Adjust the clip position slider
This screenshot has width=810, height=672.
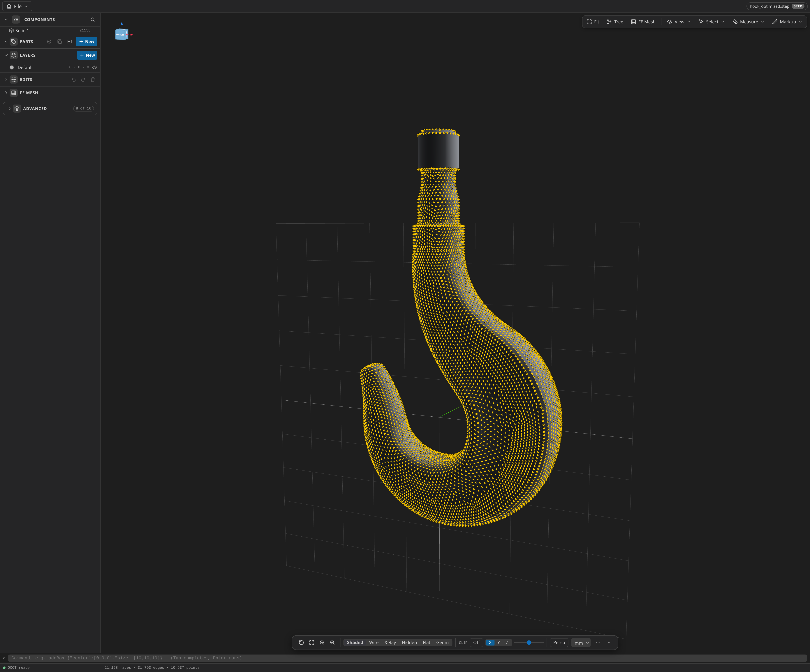[x=529, y=643]
